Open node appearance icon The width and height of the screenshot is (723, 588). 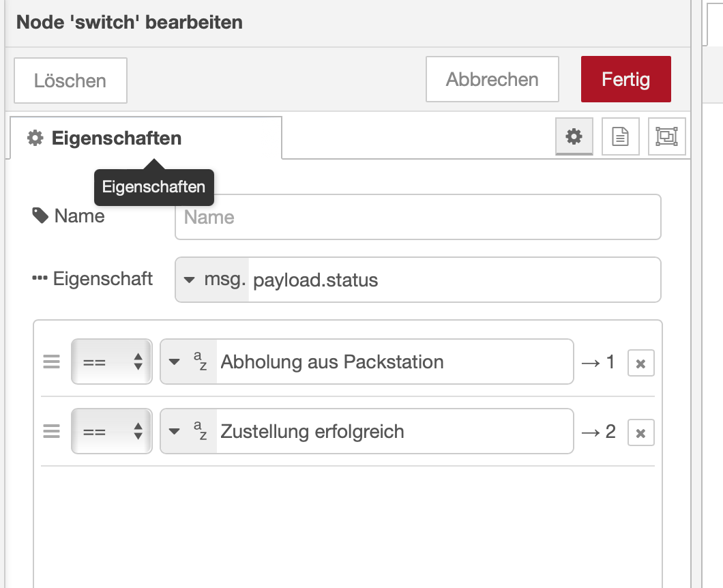tap(666, 137)
